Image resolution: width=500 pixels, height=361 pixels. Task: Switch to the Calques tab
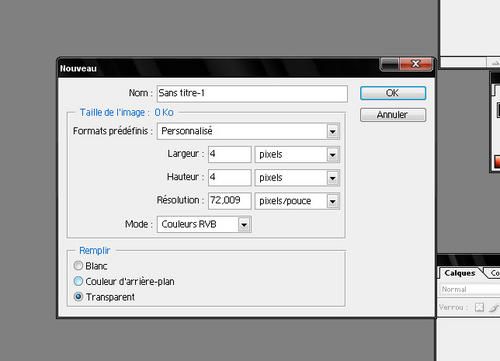pos(460,273)
